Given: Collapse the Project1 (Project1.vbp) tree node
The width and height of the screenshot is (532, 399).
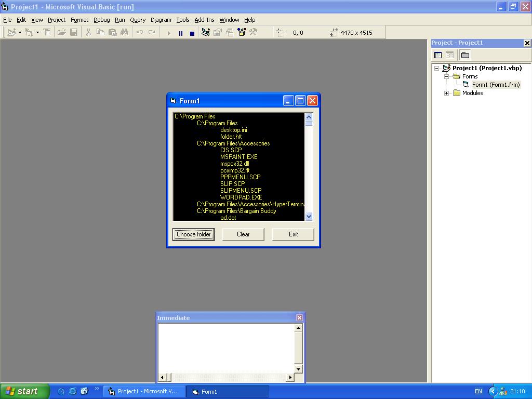Looking at the screenshot, I should (437, 68).
